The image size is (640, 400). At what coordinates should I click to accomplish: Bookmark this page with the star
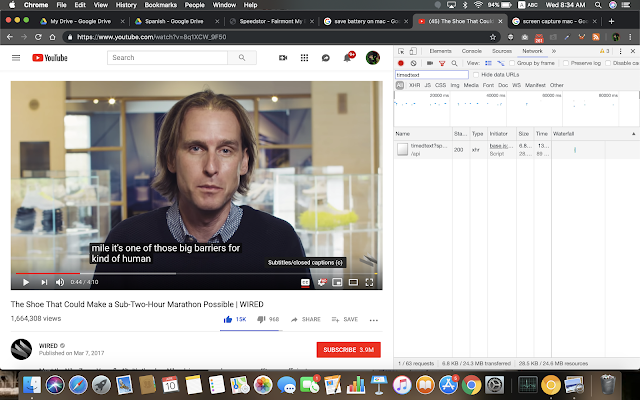coord(493,37)
